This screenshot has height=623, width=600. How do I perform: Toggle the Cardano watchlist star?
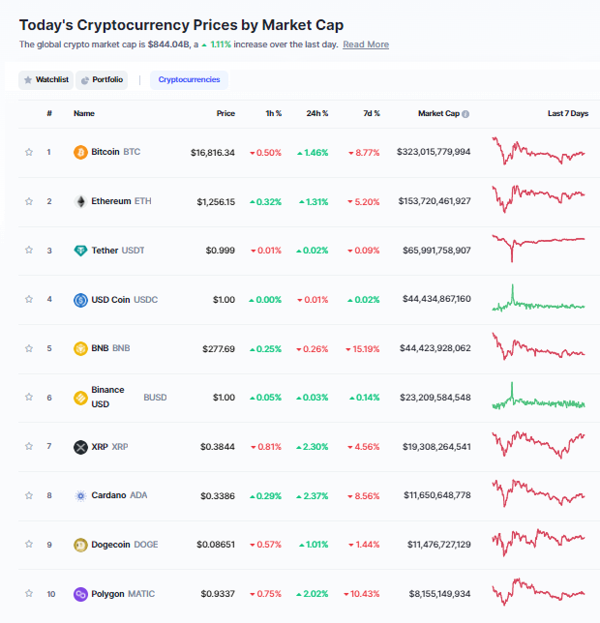tap(29, 495)
